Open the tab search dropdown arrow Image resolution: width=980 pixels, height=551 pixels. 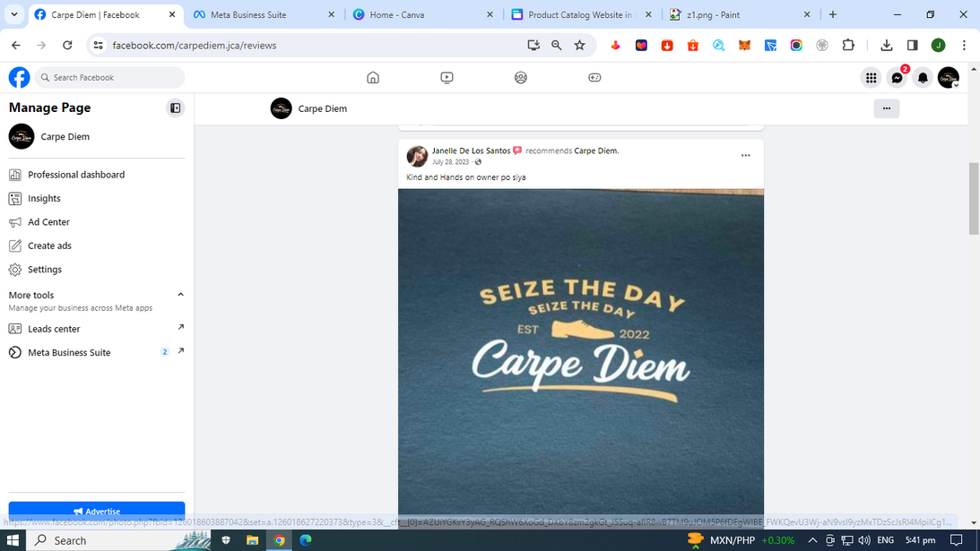(13, 14)
